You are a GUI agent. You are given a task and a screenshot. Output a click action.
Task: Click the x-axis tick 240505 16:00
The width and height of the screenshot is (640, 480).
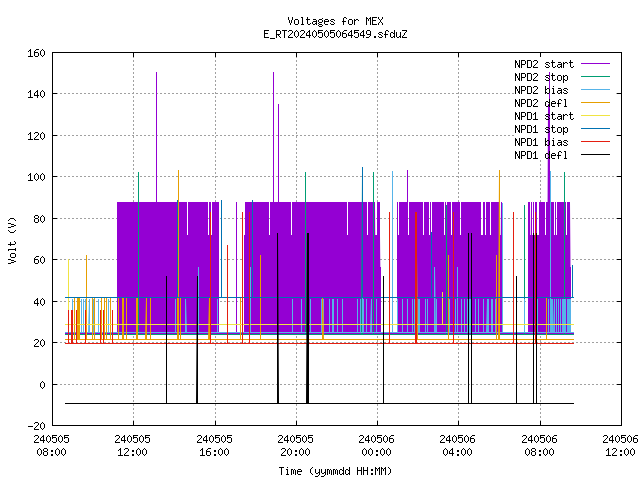coord(214,446)
